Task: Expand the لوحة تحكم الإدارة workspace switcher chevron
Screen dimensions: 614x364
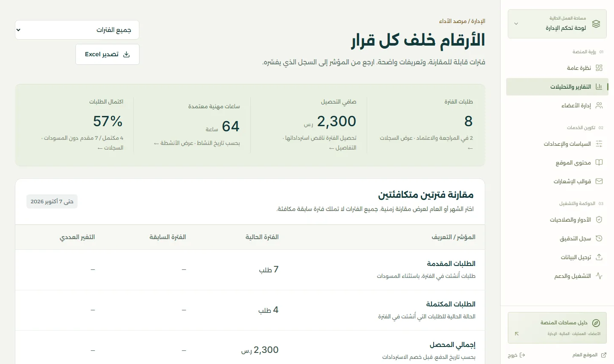Action: click(516, 24)
